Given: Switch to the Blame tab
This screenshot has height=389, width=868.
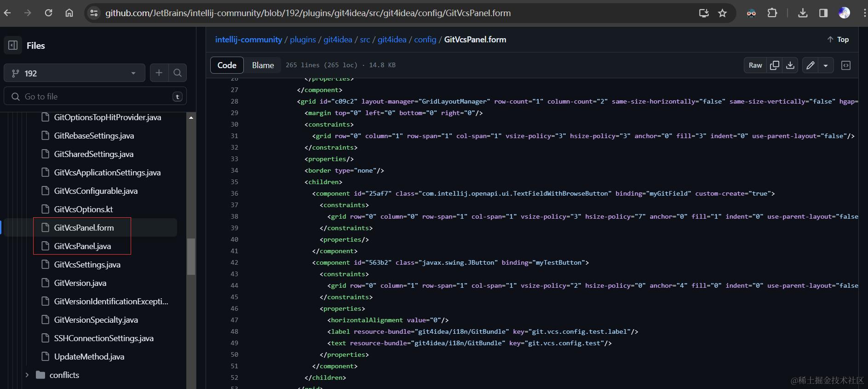Looking at the screenshot, I should point(263,65).
